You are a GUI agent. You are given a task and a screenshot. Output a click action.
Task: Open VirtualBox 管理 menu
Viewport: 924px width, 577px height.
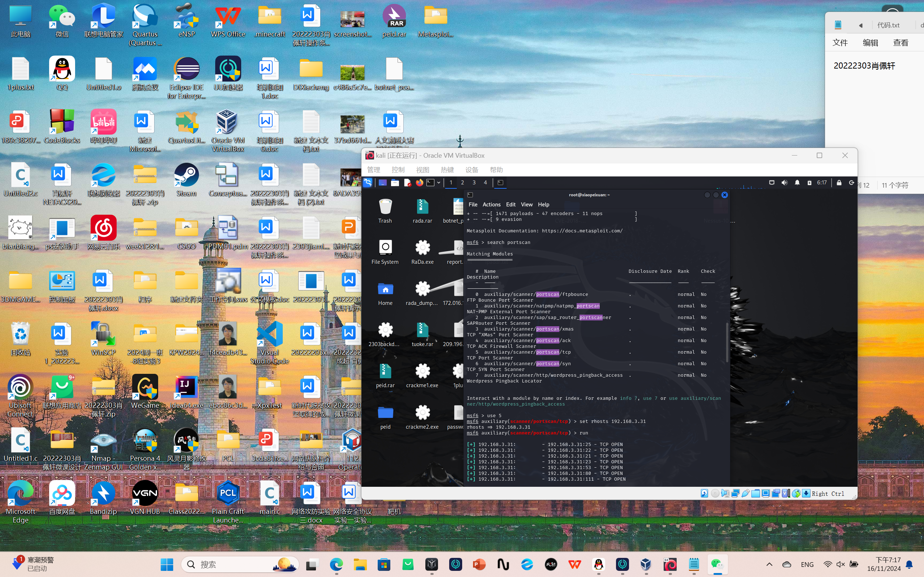373,170
